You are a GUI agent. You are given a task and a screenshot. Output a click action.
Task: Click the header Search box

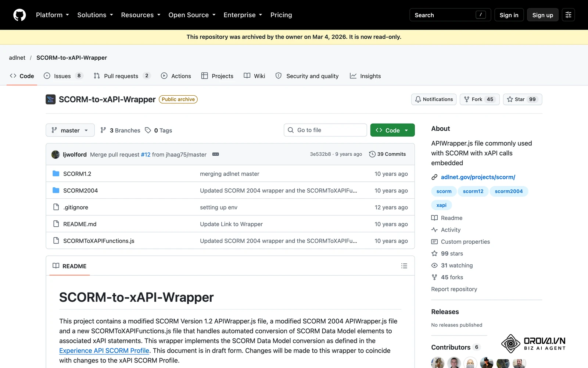coord(450,15)
